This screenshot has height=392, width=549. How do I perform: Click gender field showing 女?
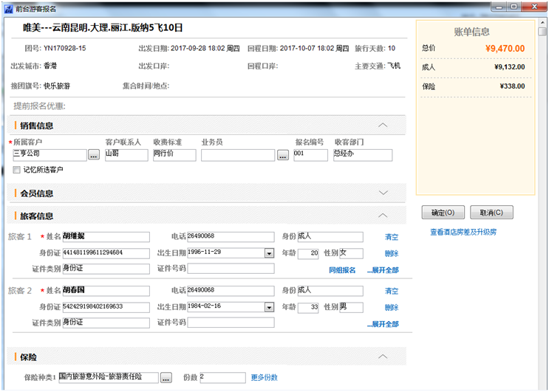[x=351, y=253]
